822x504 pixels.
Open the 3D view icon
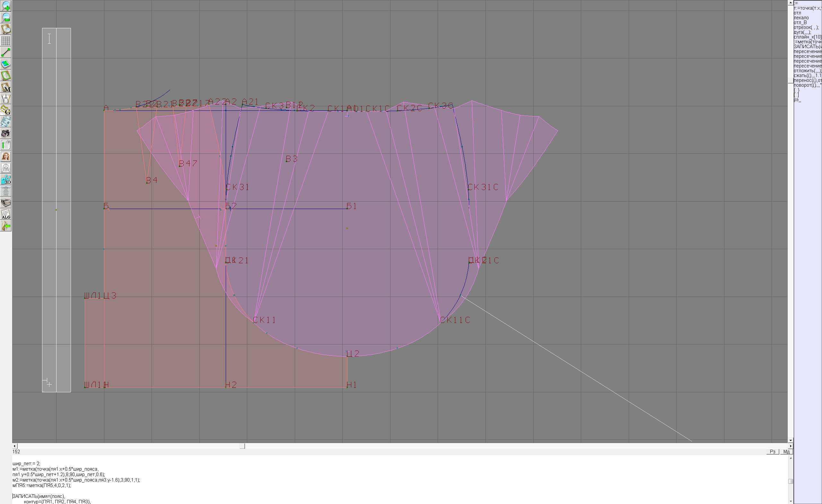(6, 180)
